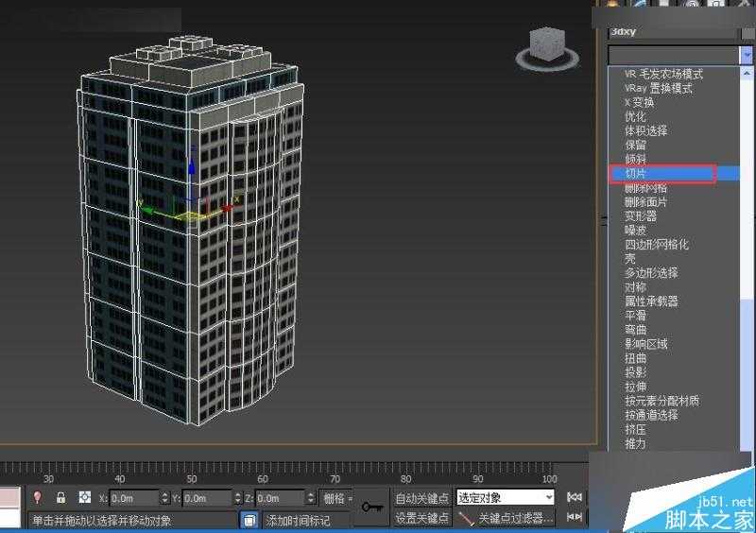Select the 按通道选择 modifier
The height and width of the screenshot is (533, 756).
pyautogui.click(x=651, y=415)
